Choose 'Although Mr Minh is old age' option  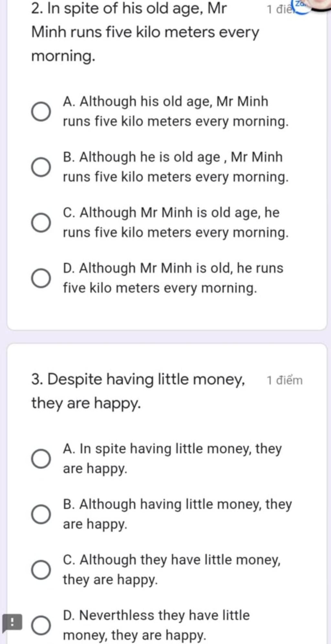41,223
